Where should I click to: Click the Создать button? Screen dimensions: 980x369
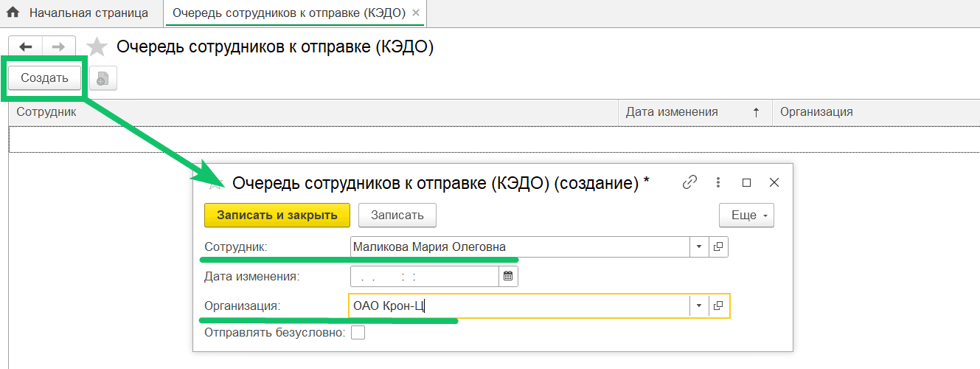(x=44, y=78)
